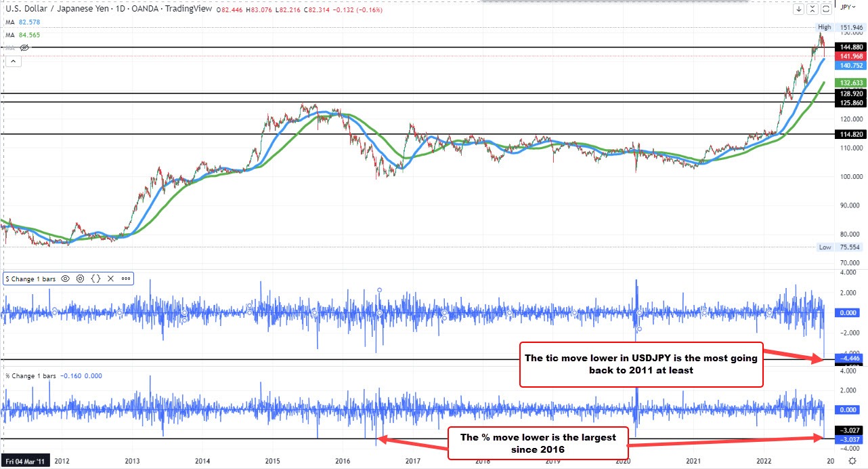Open settings gear of $ Change indicator
Screen dimensions: 868x469
pos(81,279)
